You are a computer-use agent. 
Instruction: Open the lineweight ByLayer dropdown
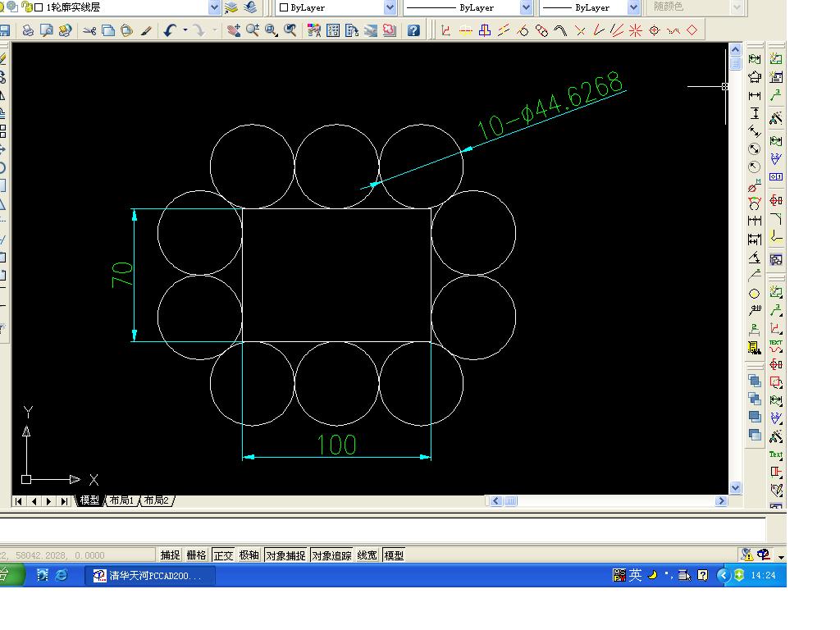pyautogui.click(x=634, y=7)
